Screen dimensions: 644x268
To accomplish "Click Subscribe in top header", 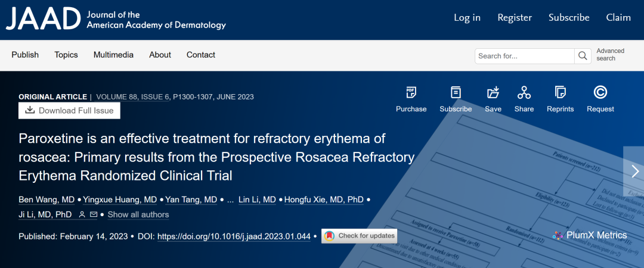I will point(569,18).
